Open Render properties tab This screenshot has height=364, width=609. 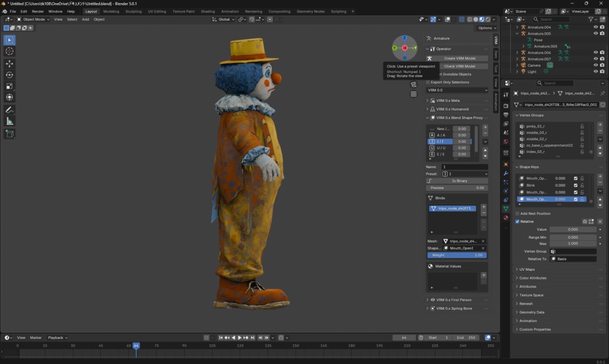506,106
